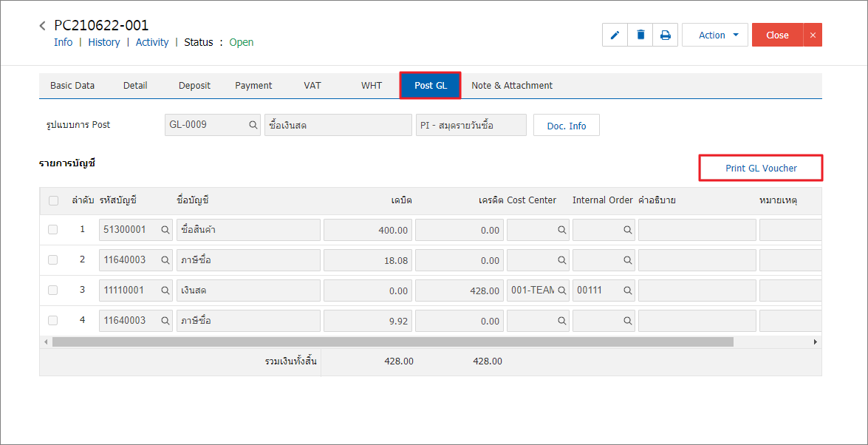
Task: Click the debit field showing 18.08
Action: (x=368, y=260)
